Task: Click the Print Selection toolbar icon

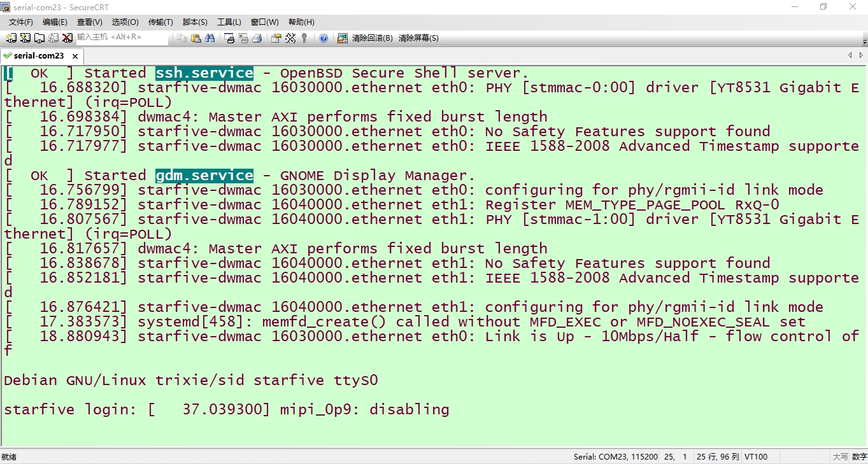Action: [243, 38]
